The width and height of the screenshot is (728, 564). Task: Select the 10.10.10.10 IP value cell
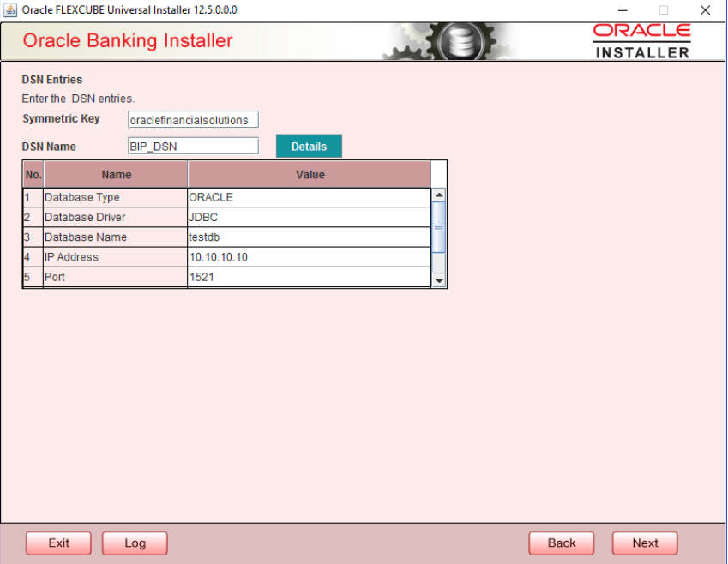point(310,257)
